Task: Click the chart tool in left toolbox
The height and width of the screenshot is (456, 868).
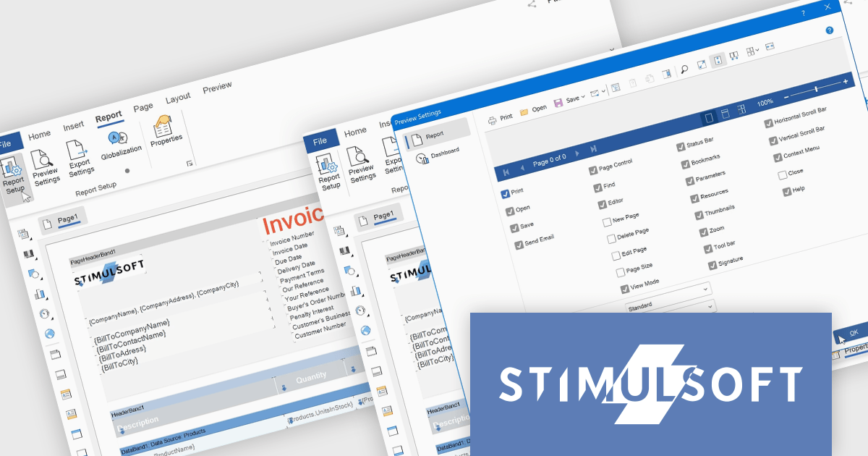Action: click(x=40, y=295)
